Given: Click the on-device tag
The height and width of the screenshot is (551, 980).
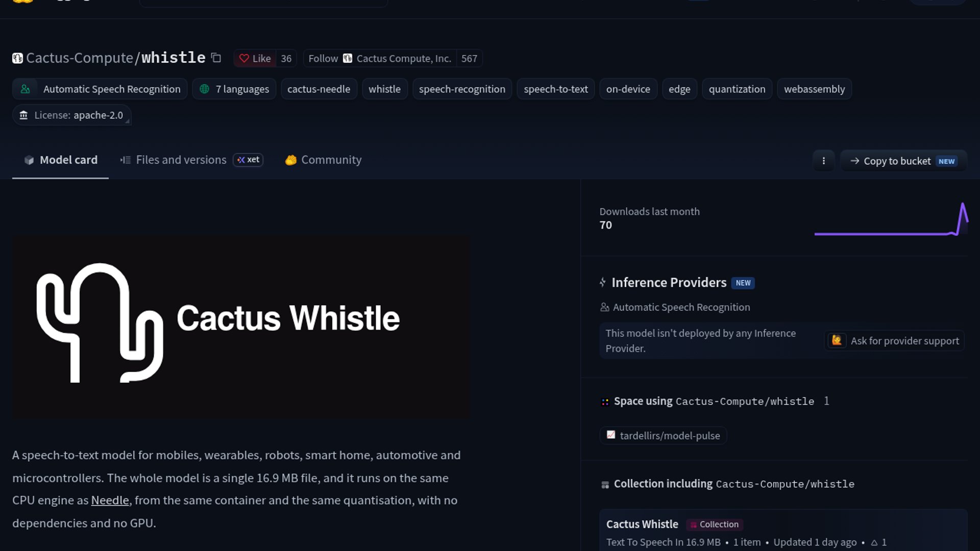Looking at the screenshot, I should point(628,89).
